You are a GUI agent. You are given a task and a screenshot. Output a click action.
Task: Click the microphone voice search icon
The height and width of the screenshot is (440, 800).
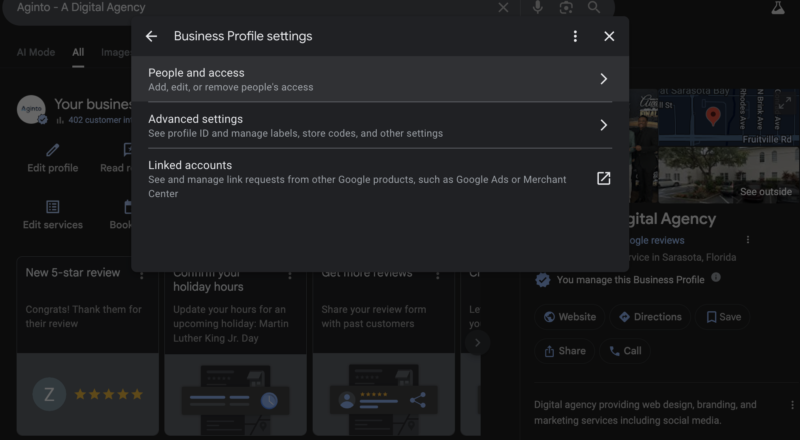click(x=538, y=8)
